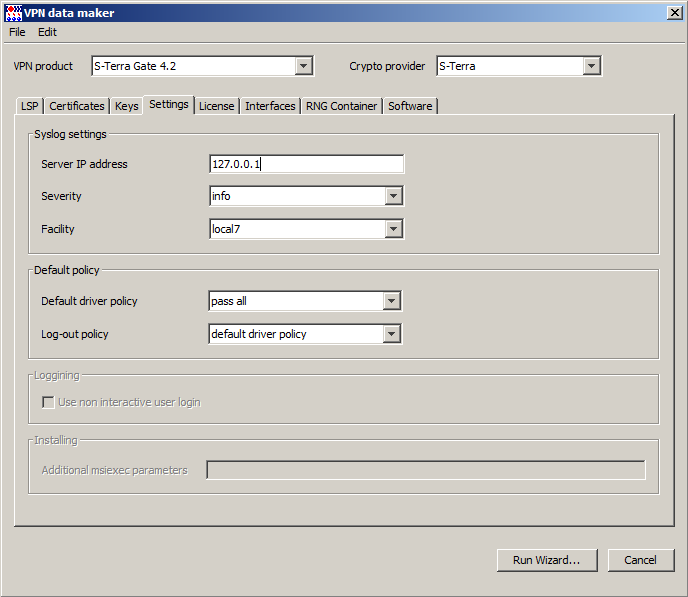This screenshot has width=688, height=597.
Task: Click the Server IP address field
Action: click(306, 164)
